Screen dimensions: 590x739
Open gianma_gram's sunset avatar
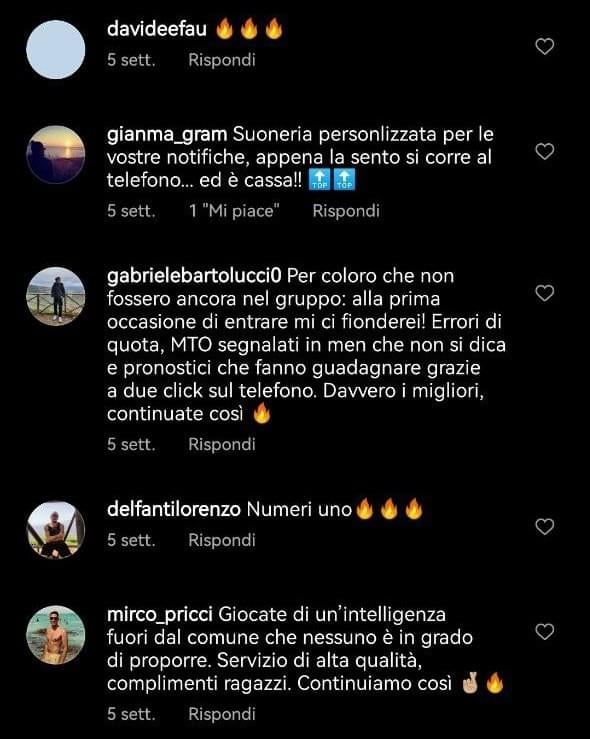(56, 155)
